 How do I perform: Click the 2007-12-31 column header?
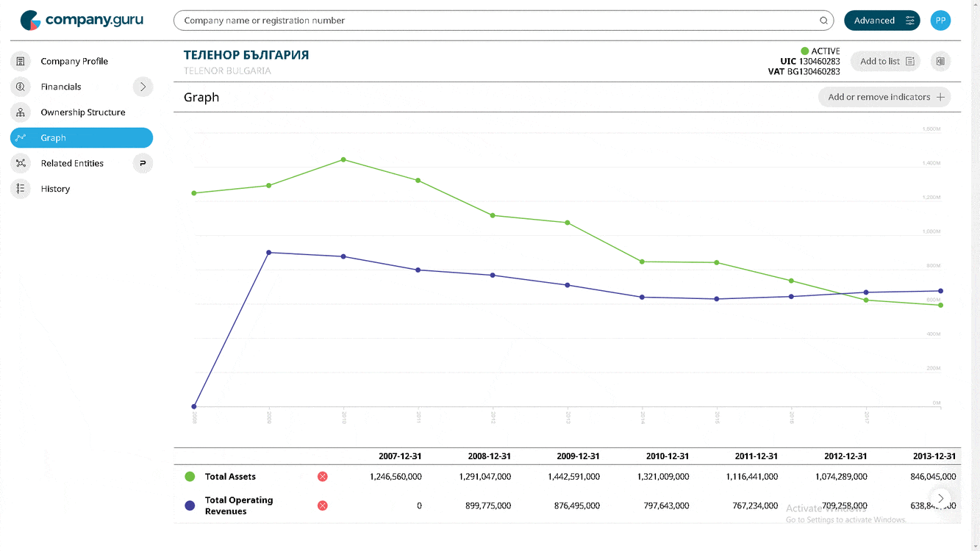400,456
